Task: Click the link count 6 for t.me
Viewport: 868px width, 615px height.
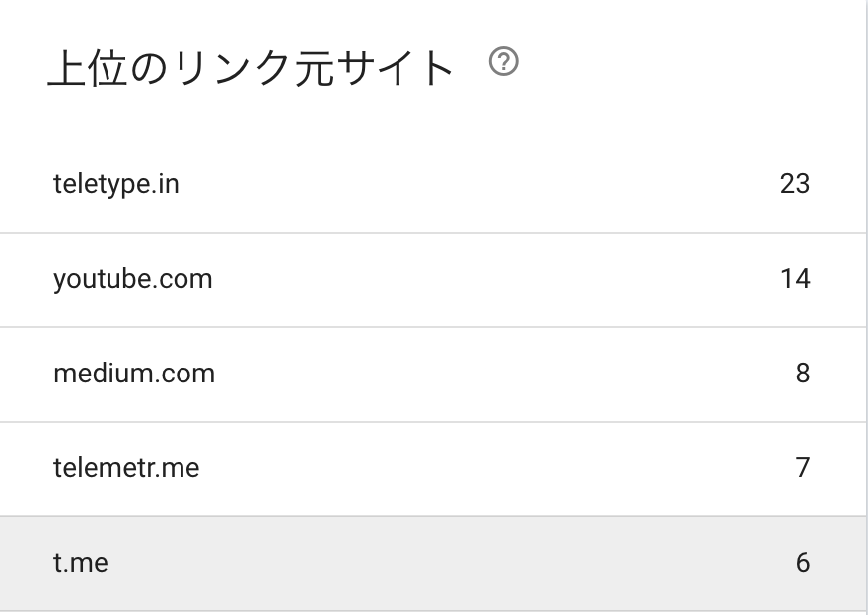Action: (x=803, y=563)
